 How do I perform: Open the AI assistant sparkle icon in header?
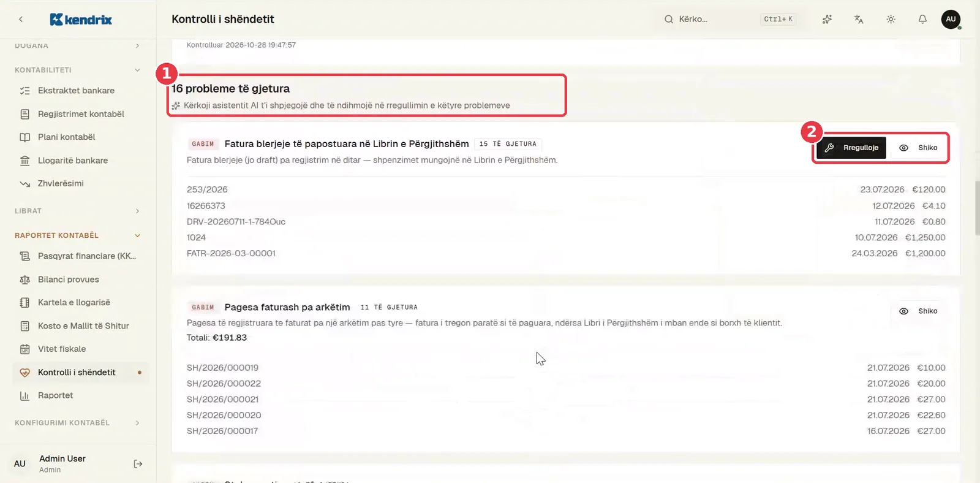827,19
